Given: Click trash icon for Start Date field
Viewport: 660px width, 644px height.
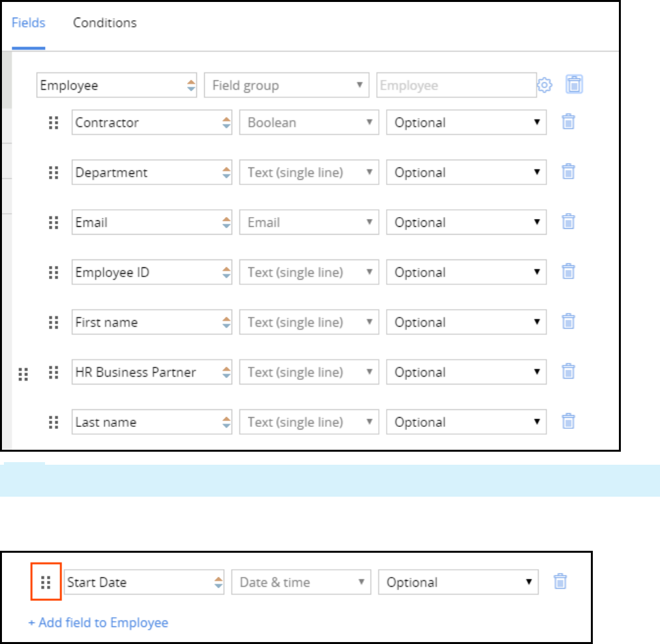Looking at the screenshot, I should point(560,581).
